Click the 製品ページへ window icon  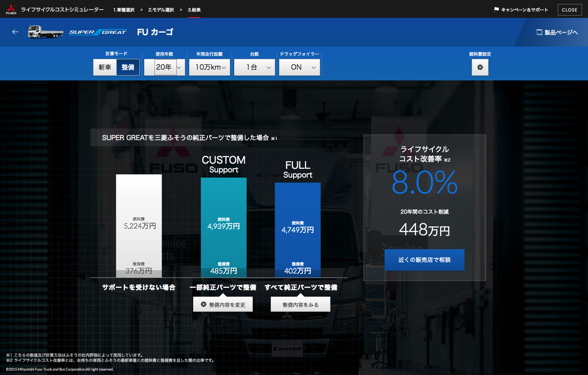coord(539,32)
